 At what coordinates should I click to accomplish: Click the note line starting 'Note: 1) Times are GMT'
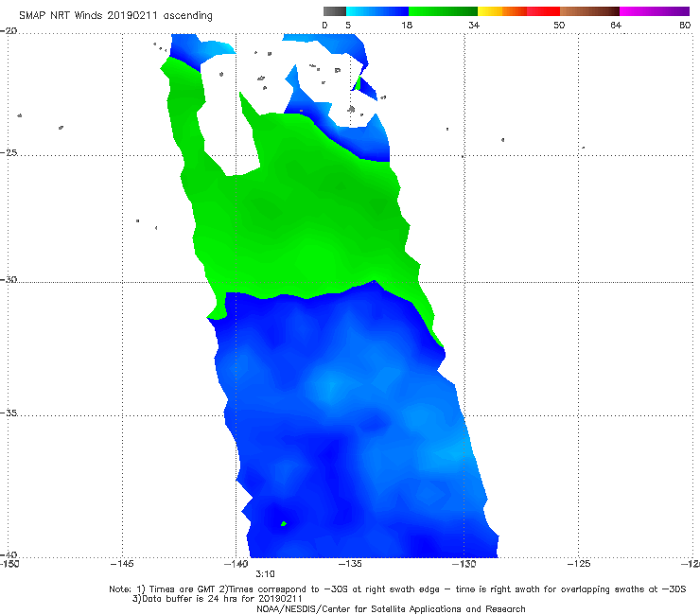click(x=397, y=589)
